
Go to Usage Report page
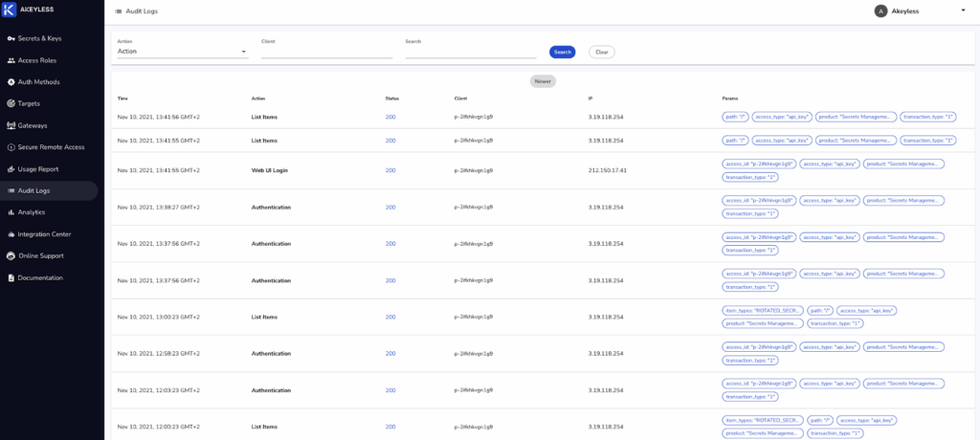[38, 169]
